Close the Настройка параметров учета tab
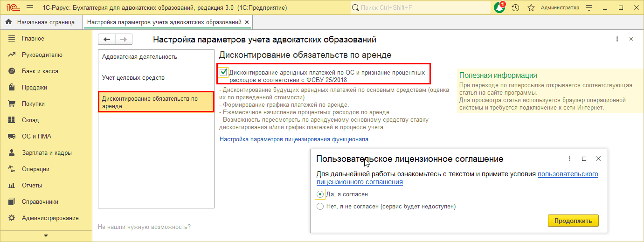Viewport: 644px width, 242px height. (x=247, y=22)
